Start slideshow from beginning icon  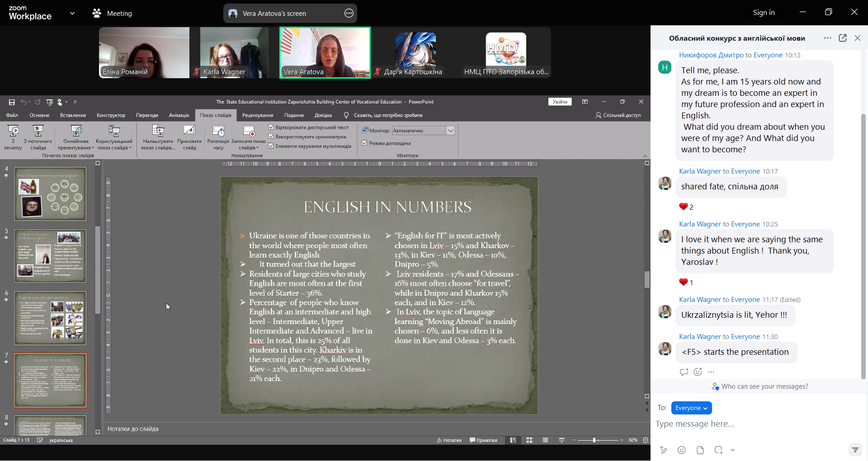13,132
